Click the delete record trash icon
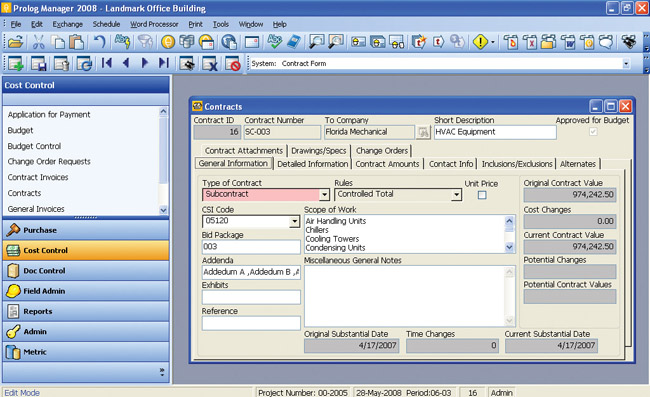 pos(61,63)
